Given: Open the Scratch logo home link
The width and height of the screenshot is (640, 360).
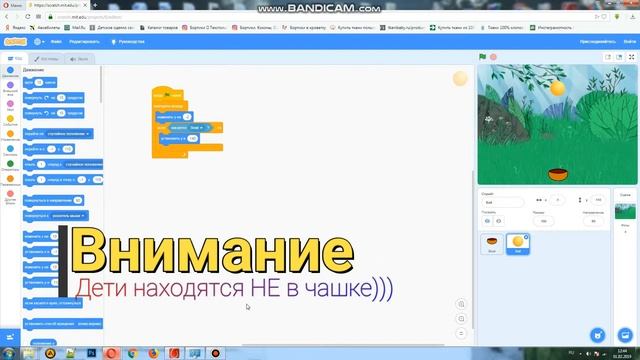Looking at the screenshot, I should 15,42.
